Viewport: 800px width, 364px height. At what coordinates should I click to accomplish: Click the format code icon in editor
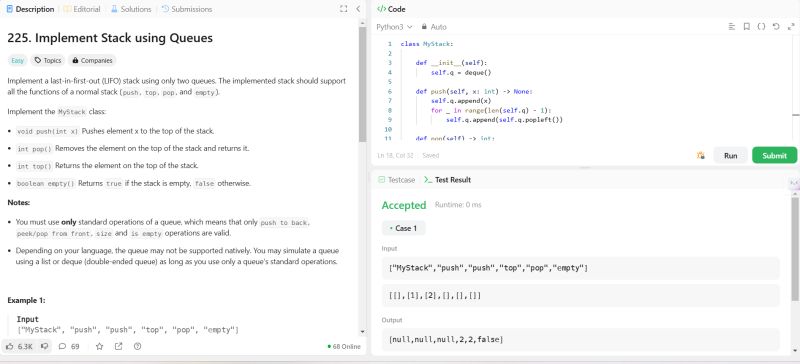(x=732, y=27)
